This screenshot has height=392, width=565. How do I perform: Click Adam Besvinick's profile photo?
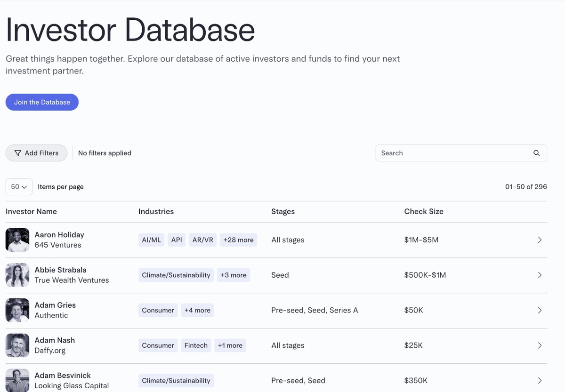coord(17,380)
